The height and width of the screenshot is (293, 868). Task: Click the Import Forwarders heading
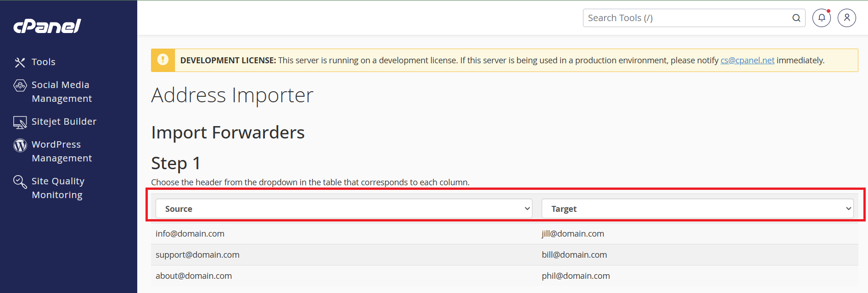click(228, 133)
